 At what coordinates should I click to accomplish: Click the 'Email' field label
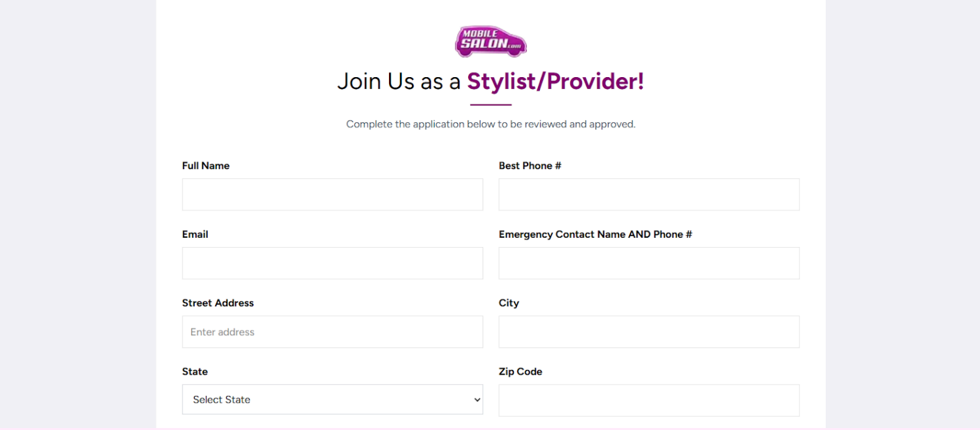(x=195, y=235)
